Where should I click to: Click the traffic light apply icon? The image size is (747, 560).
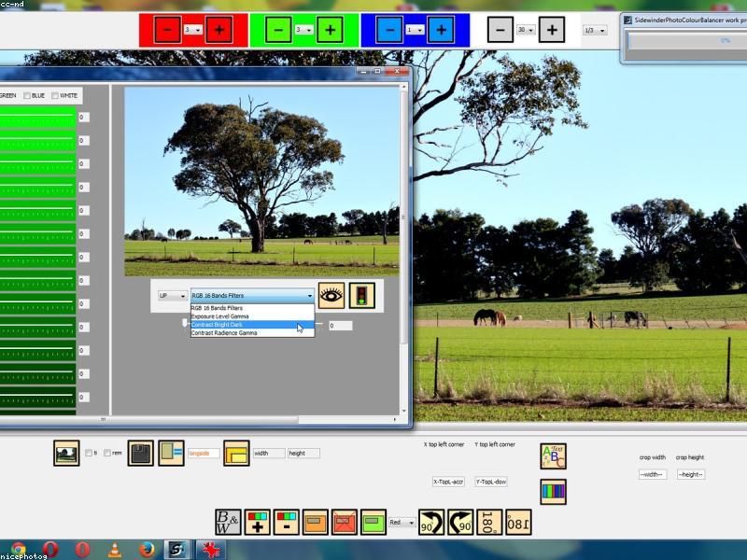(x=362, y=295)
